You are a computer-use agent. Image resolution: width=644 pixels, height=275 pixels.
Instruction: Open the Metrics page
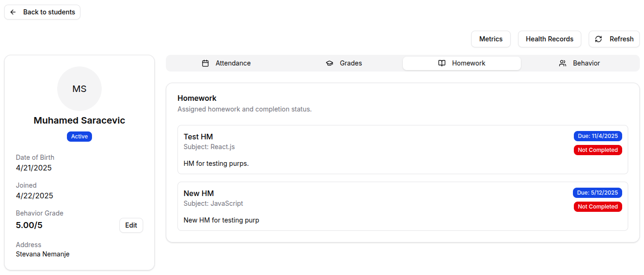[491, 39]
